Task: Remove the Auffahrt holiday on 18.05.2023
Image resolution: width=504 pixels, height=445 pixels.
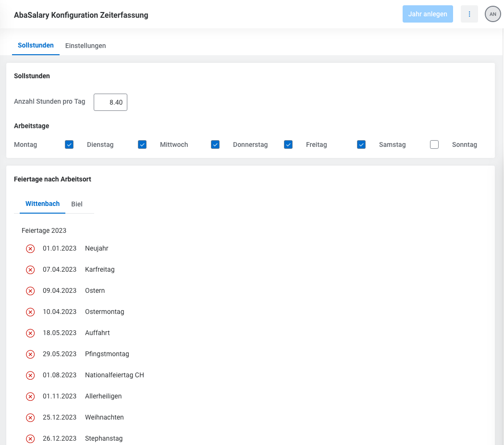Action: tap(30, 333)
